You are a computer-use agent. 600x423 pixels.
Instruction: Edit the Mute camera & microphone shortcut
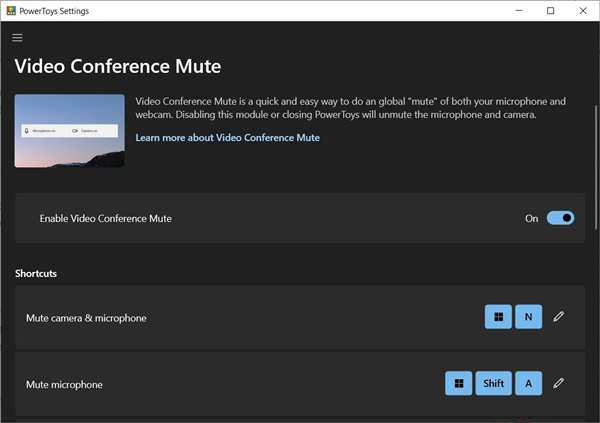click(x=559, y=317)
